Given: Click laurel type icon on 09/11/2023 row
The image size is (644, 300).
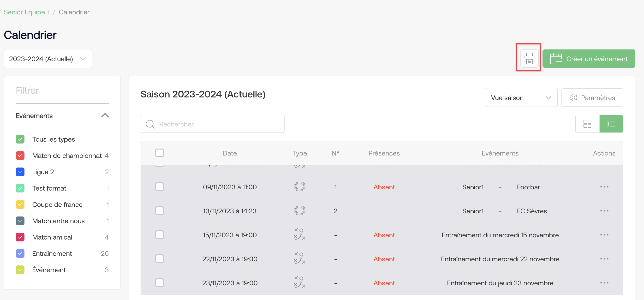Looking at the screenshot, I should [x=299, y=186].
